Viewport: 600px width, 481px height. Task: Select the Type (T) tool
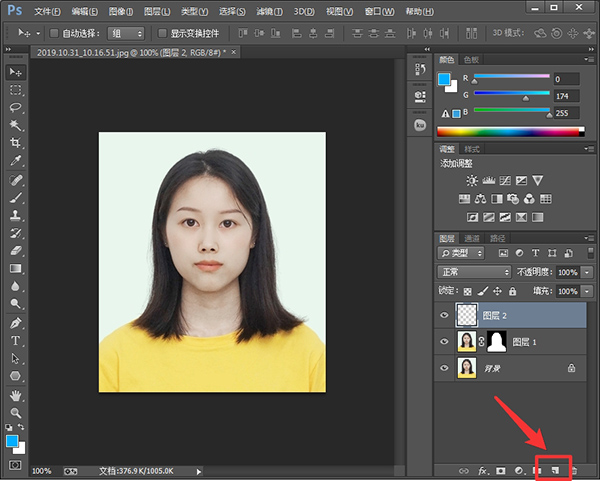click(16, 341)
